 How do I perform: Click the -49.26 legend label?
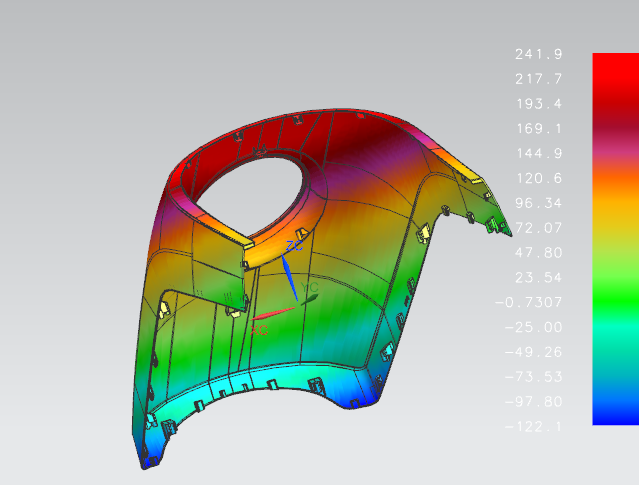click(533, 352)
